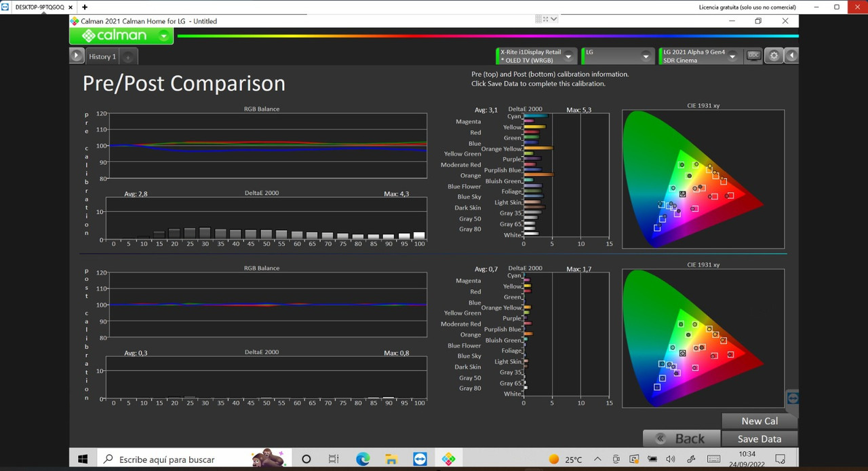Click the pre-calibration CIE 1931 xy diagram
868x471 pixels.
click(x=703, y=179)
